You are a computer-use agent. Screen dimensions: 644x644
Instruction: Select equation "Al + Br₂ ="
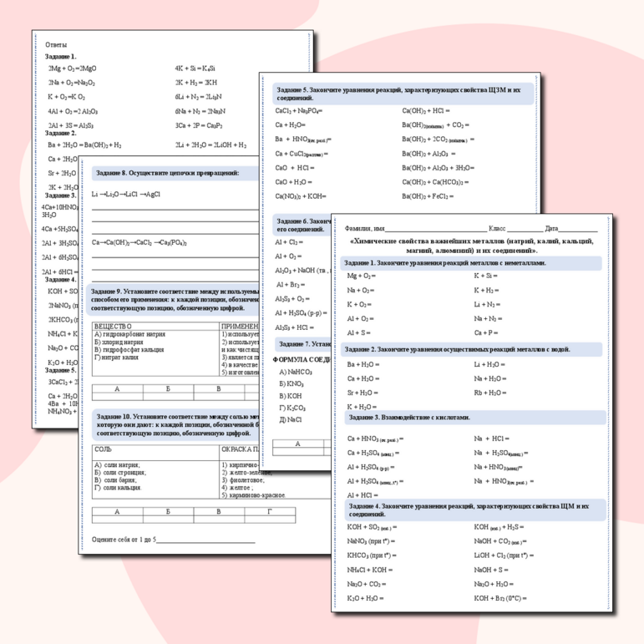point(291,285)
